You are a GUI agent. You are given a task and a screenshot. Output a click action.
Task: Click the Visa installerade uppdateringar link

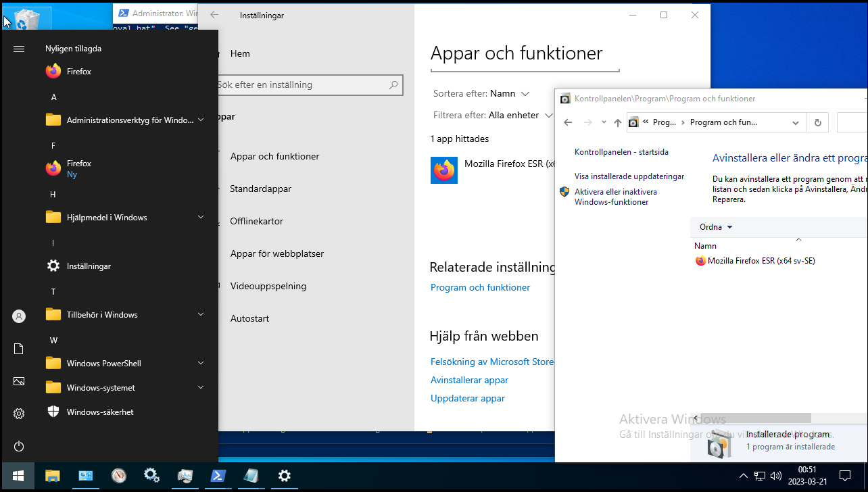[629, 176]
